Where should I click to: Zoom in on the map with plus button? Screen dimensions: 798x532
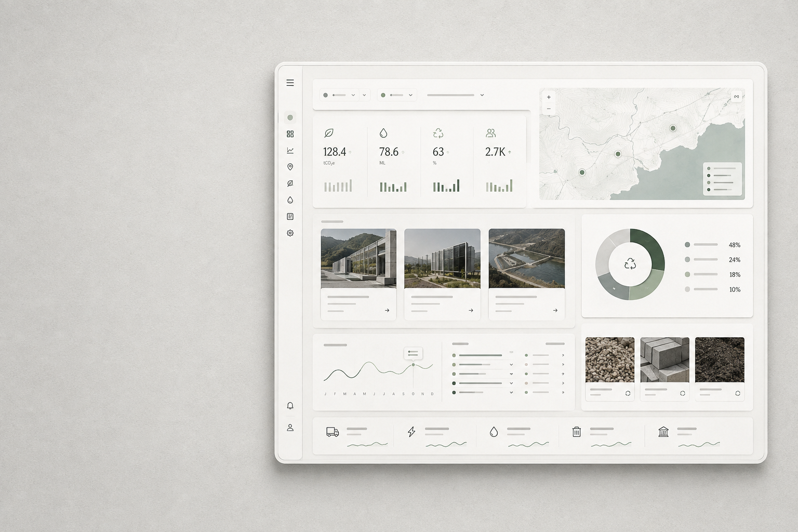(x=549, y=97)
